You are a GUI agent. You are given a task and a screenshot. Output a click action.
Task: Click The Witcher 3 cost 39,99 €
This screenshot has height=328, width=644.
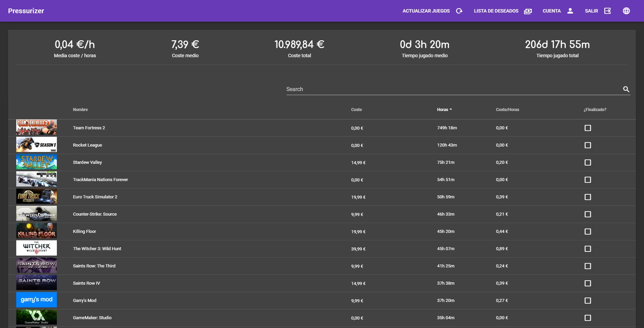click(358, 249)
